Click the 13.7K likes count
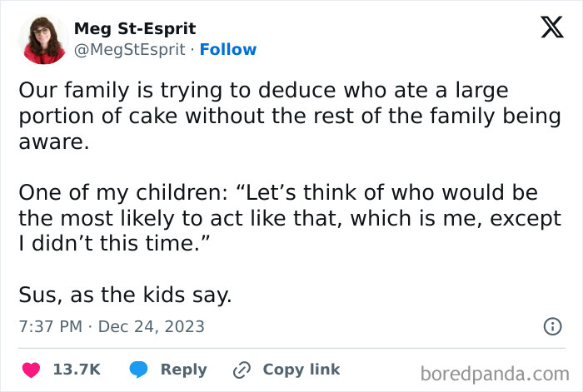This screenshot has width=583, height=392. [x=77, y=370]
